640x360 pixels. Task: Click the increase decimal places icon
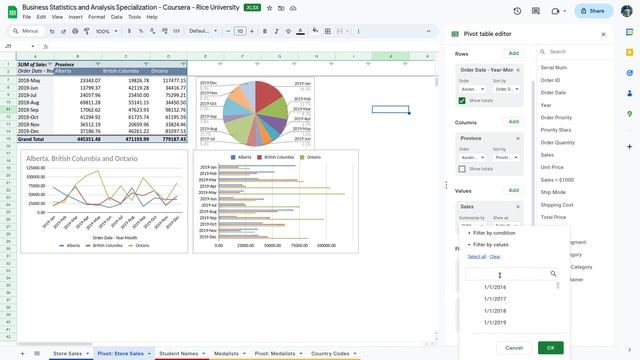pyautogui.click(x=164, y=31)
